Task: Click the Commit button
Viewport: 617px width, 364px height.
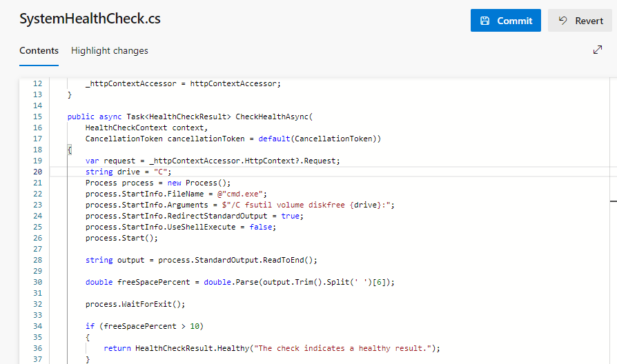Action: tap(506, 21)
